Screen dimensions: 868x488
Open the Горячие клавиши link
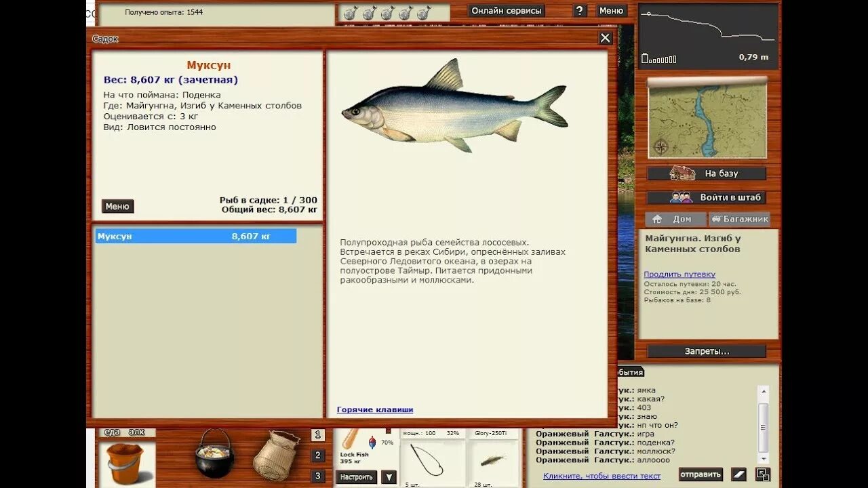[x=375, y=409]
